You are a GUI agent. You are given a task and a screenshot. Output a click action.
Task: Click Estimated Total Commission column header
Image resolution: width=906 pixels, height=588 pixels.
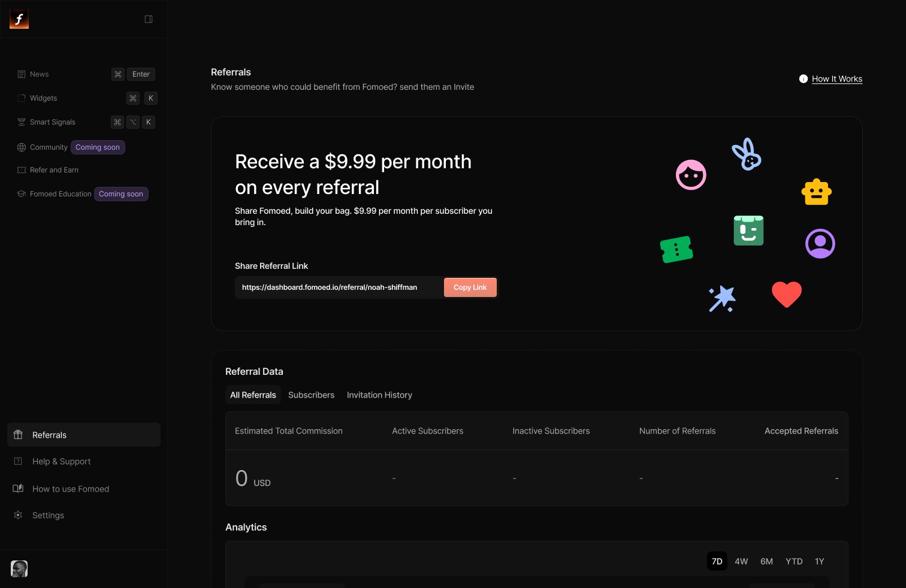click(x=289, y=431)
